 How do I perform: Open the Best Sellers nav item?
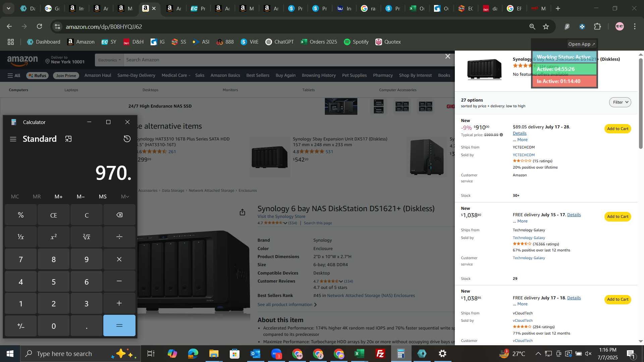coord(258,75)
